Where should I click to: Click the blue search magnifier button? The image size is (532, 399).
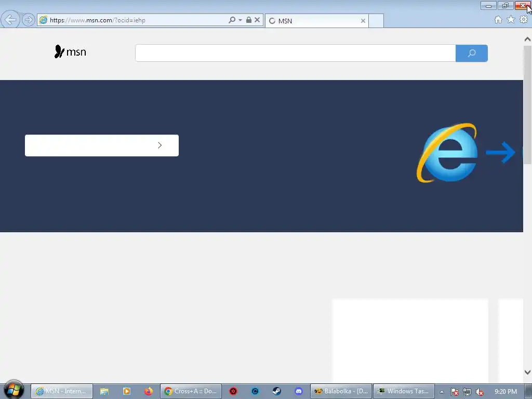tap(472, 53)
